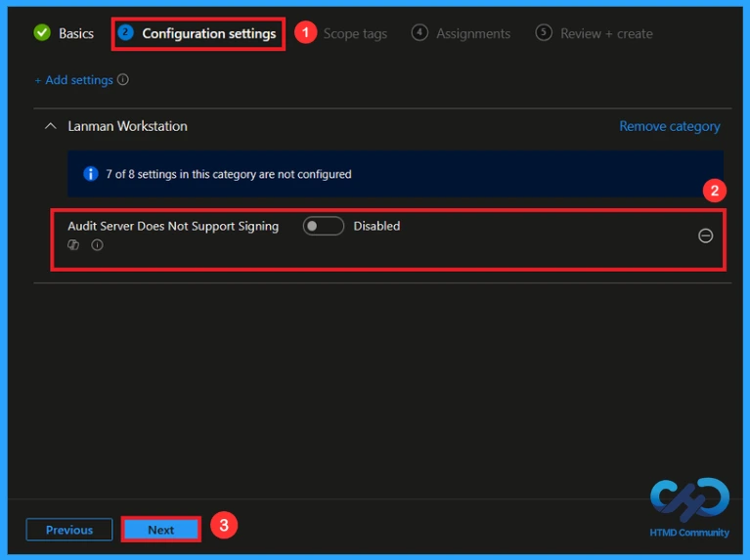Click the + Add settings link
This screenshot has height=560, width=750.
pyautogui.click(x=73, y=80)
